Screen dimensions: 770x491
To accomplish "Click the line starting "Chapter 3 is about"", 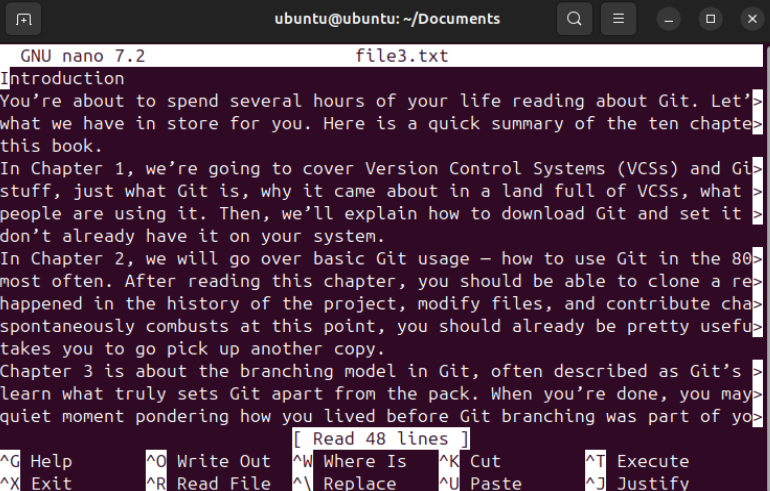I will tap(381, 372).
